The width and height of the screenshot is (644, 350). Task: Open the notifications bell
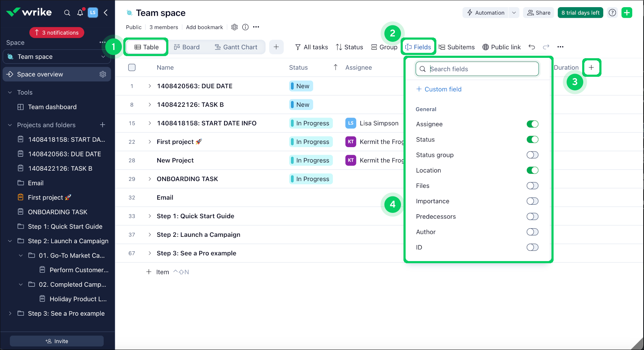click(80, 13)
